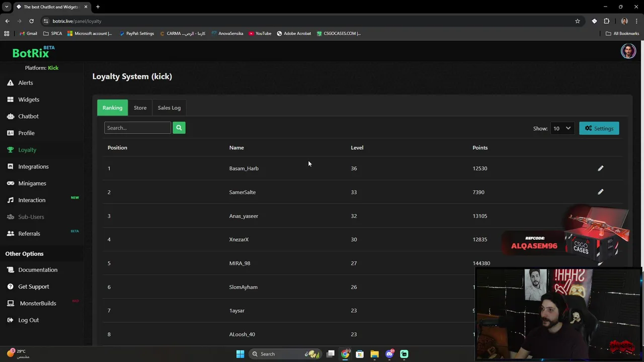Edit SamerSalte's row using pencil icon
The width and height of the screenshot is (644, 362).
pos(600,192)
